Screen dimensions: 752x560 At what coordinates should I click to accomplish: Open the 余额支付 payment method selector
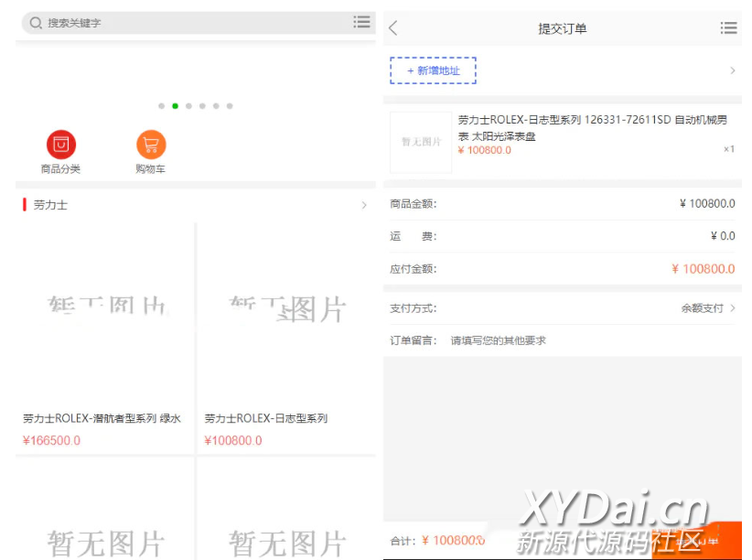[707, 308]
